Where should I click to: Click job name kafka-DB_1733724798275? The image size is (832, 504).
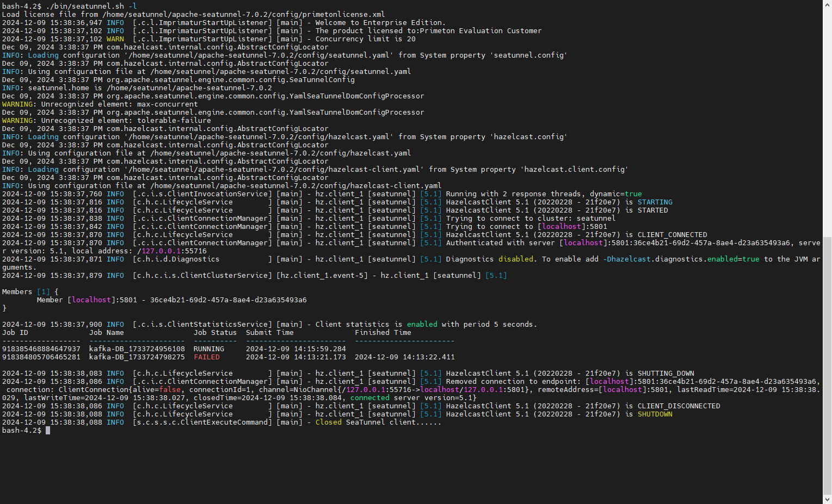point(137,357)
